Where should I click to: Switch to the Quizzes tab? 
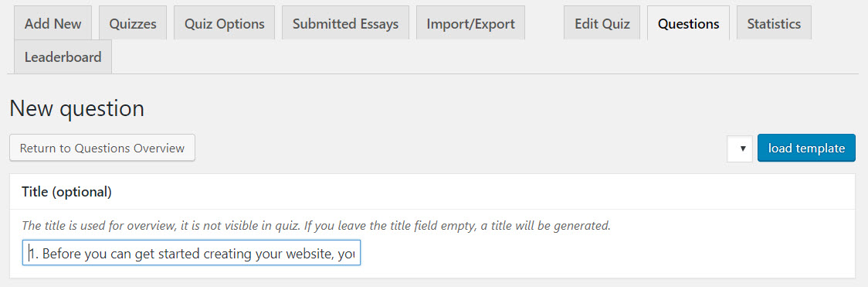tap(133, 23)
